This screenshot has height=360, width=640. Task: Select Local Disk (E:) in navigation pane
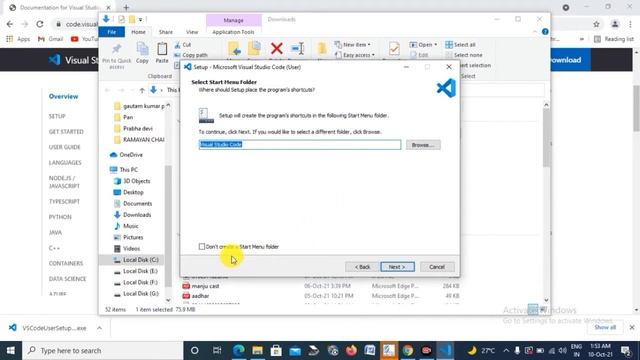pyautogui.click(x=136, y=271)
